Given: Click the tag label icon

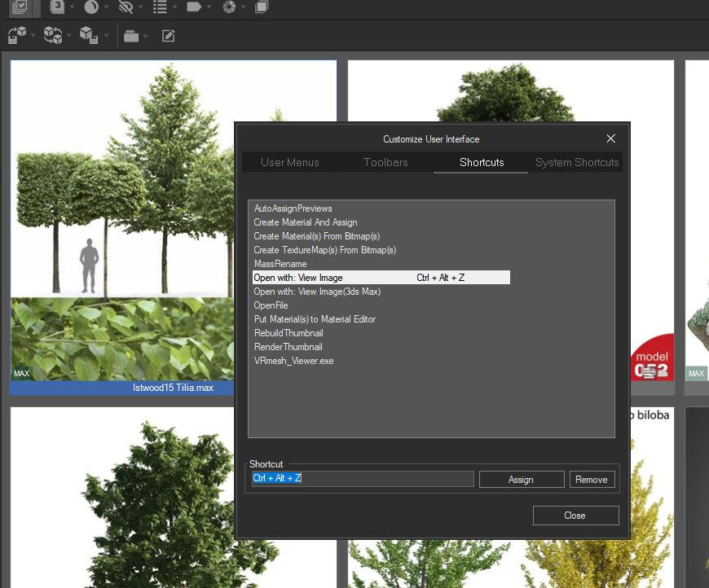Looking at the screenshot, I should pyautogui.click(x=194, y=7).
